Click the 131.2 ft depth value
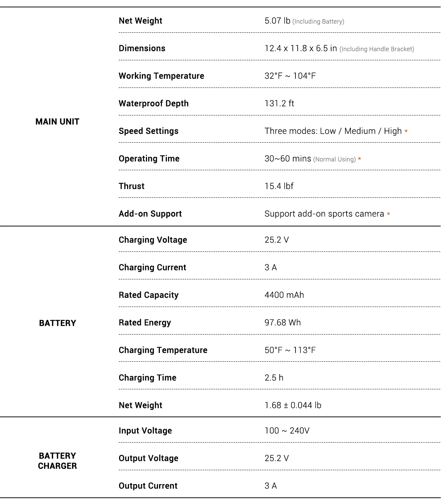441x504 pixels. tap(279, 104)
